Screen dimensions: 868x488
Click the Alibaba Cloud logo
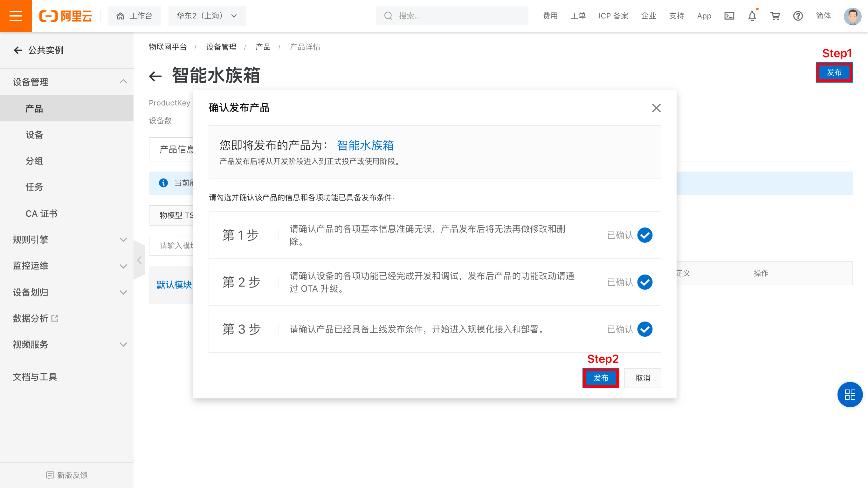pyautogui.click(x=66, y=16)
